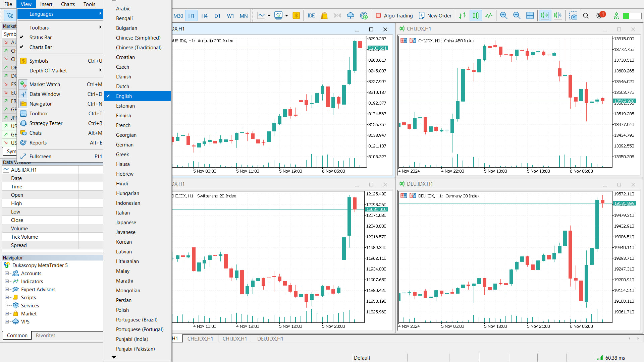The image size is (644, 362).
Task: Switch to the Favorites tab in Navigator
Action: tap(46, 336)
